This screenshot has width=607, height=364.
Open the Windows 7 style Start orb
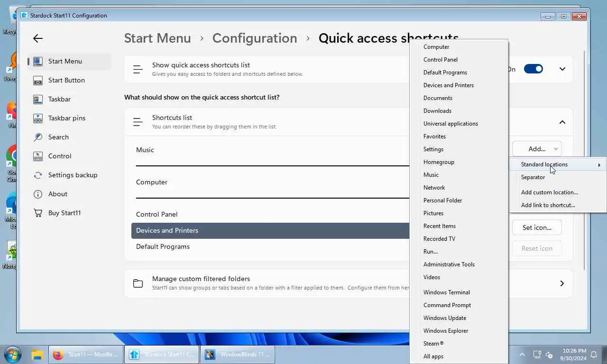point(12,355)
